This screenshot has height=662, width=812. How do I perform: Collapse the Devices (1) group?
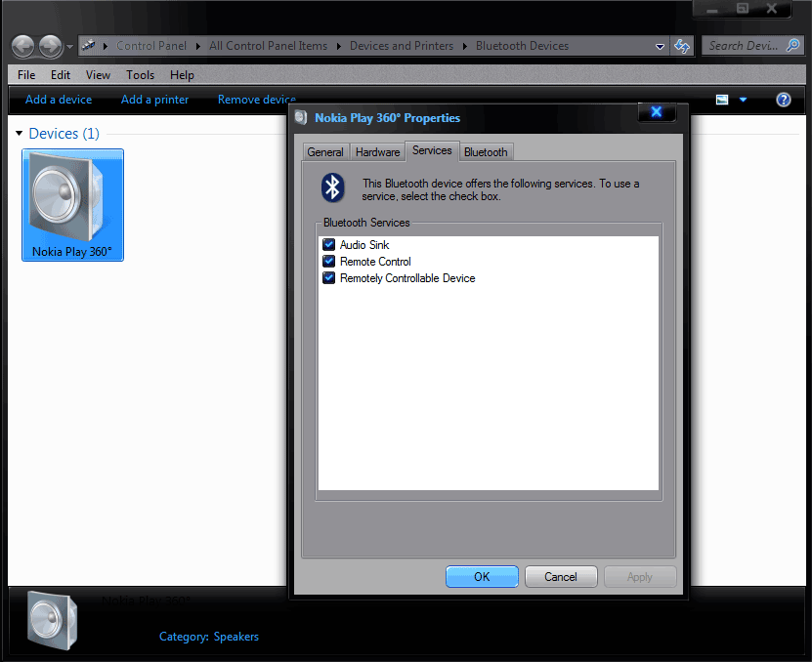coord(20,134)
